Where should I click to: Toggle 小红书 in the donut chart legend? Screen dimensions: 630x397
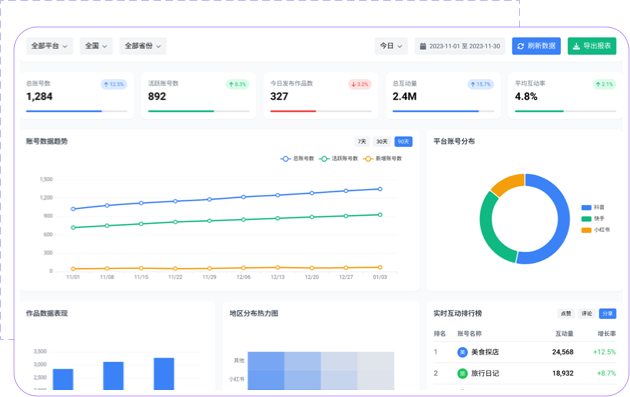[595, 230]
